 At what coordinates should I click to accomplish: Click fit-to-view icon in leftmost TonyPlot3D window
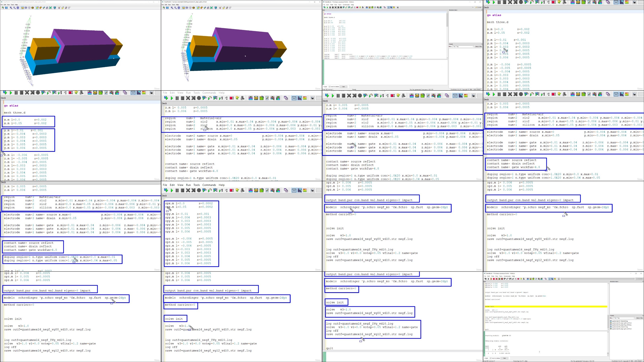pos(18,8)
